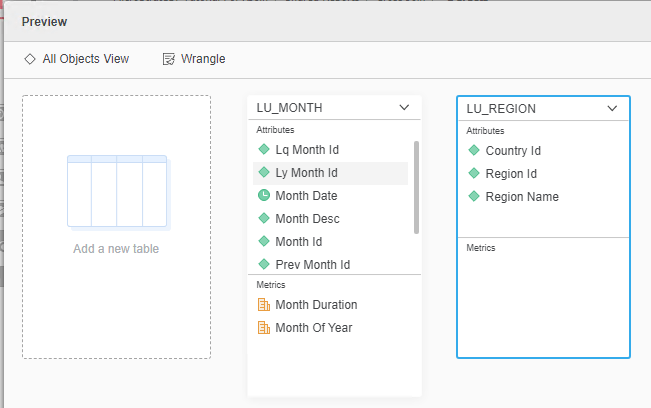Click the new table placeholder icon
This screenshot has width=651, height=408.
(117, 191)
